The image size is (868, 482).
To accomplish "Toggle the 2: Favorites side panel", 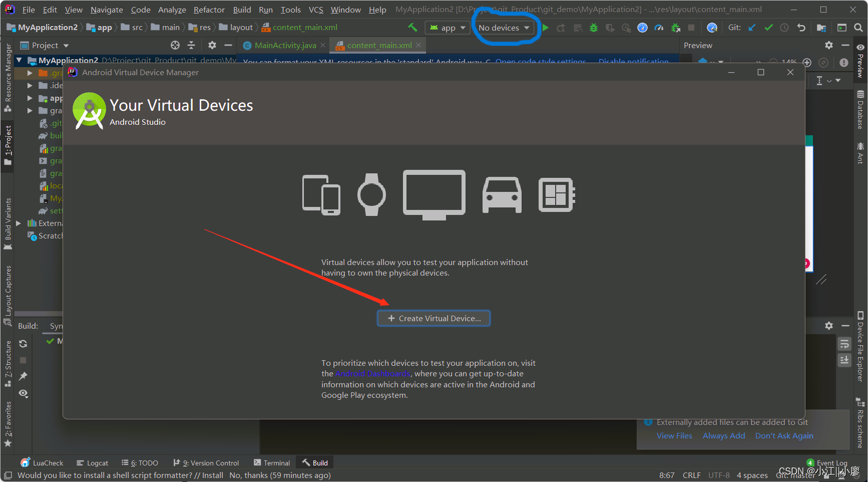I will click(8, 424).
